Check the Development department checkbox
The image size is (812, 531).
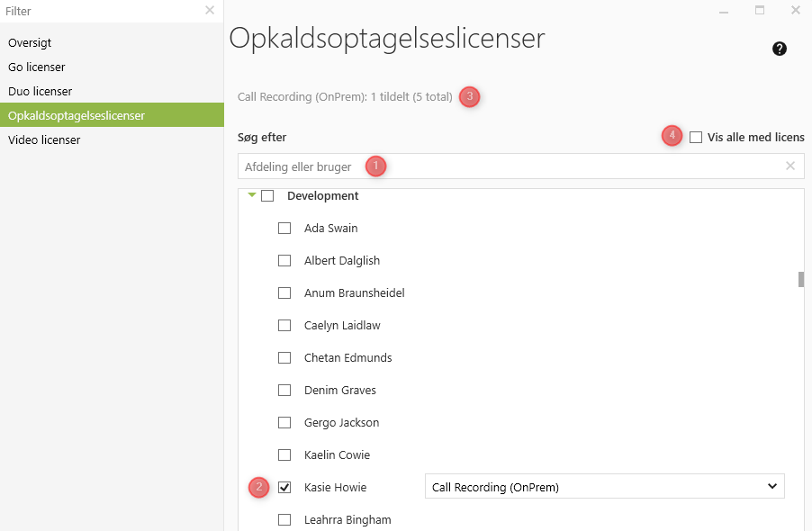[x=267, y=195]
